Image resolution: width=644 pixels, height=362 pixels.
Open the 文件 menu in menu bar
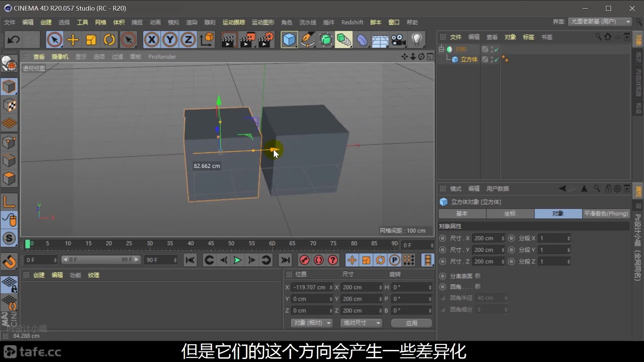(9, 22)
